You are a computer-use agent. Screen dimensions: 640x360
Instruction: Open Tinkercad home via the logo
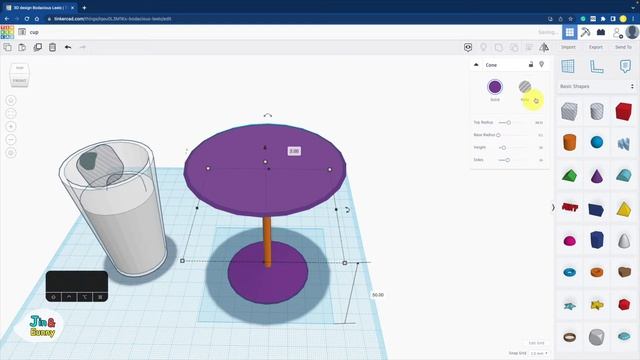coord(7,32)
